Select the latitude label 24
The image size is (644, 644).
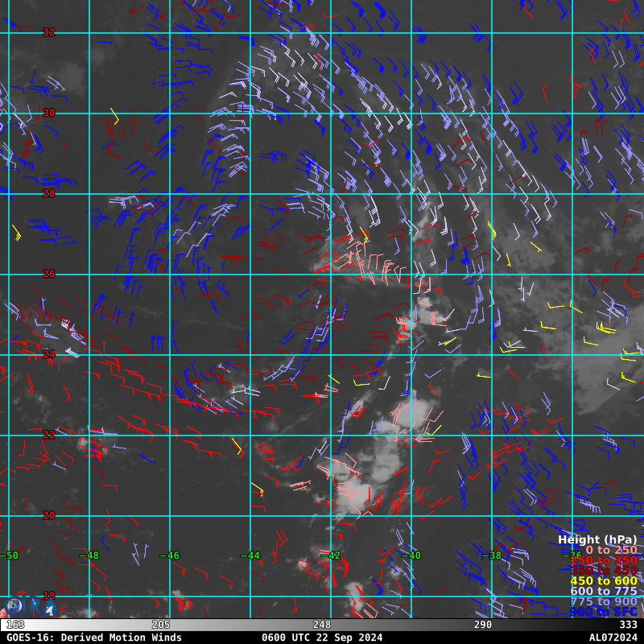coord(49,354)
